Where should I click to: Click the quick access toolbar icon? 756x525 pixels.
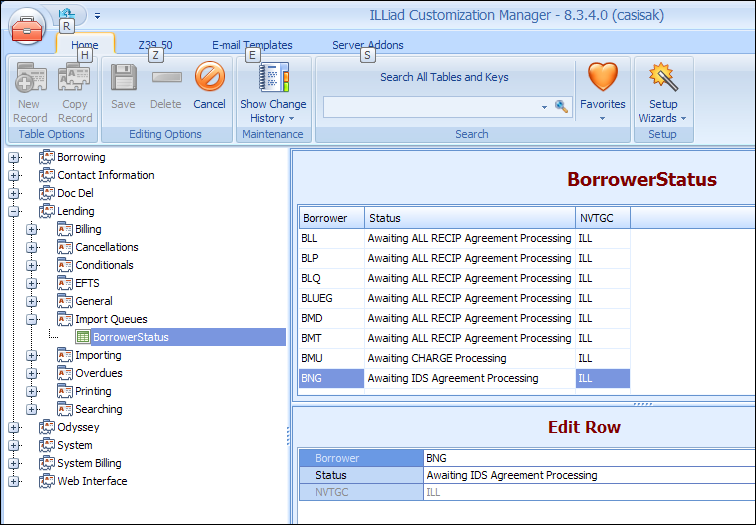pyautogui.click(x=67, y=13)
